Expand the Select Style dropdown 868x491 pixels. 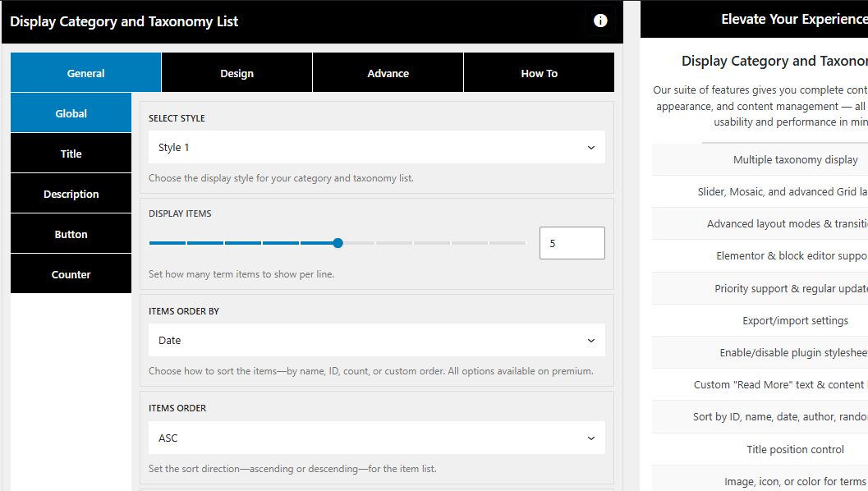(376, 148)
